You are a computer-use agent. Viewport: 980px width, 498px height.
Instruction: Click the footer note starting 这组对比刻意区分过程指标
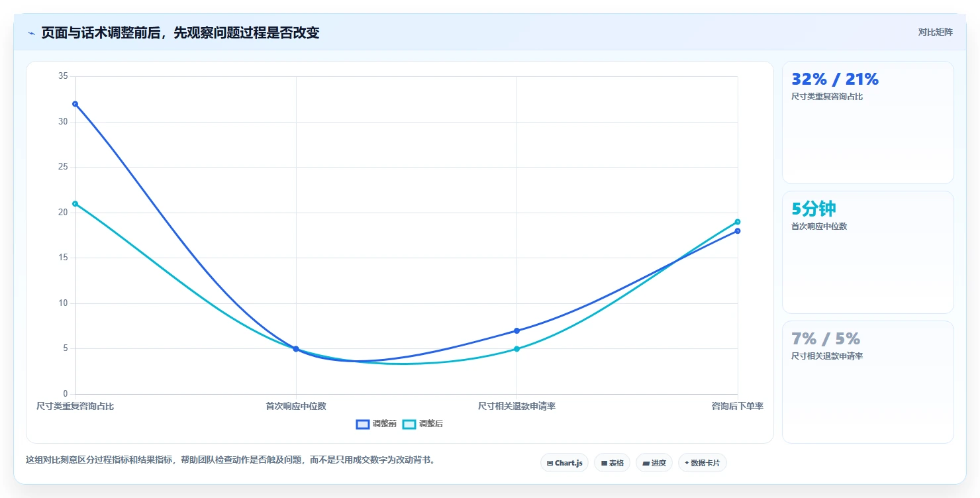click(232, 460)
